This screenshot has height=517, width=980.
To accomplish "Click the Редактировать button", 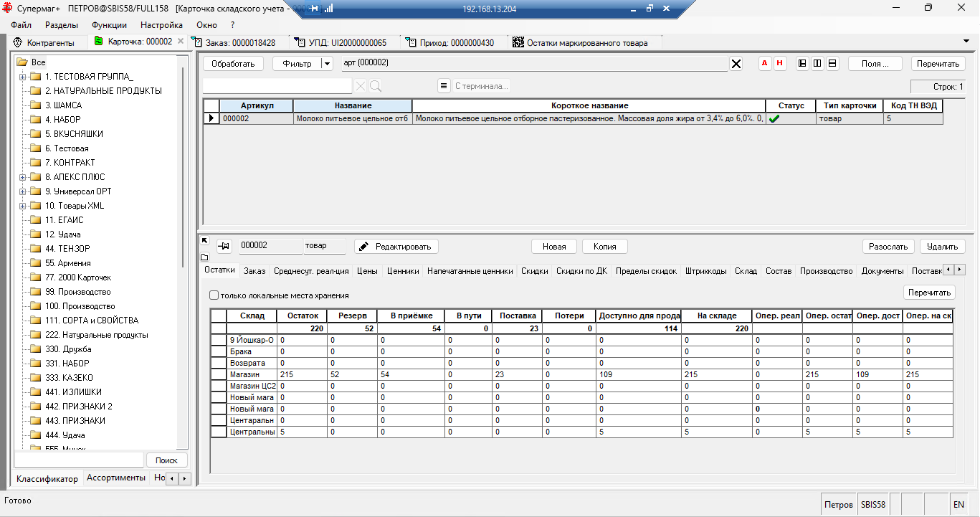I will [x=396, y=246].
